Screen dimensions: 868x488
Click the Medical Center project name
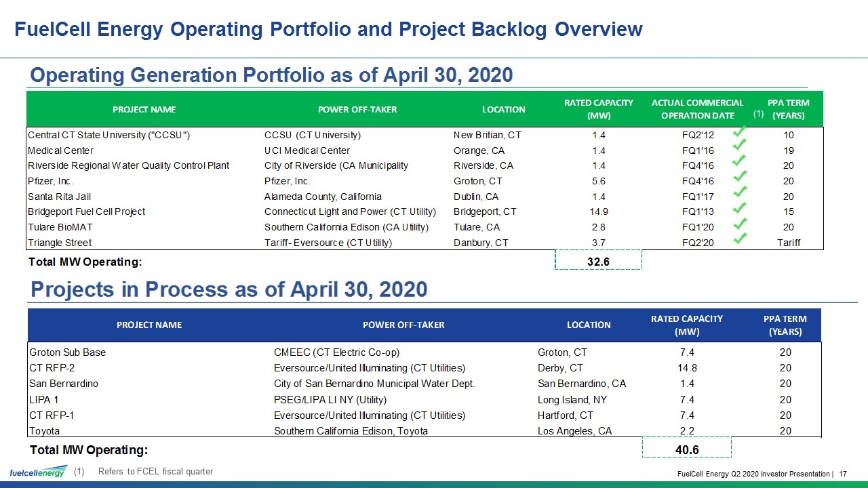[61, 150]
